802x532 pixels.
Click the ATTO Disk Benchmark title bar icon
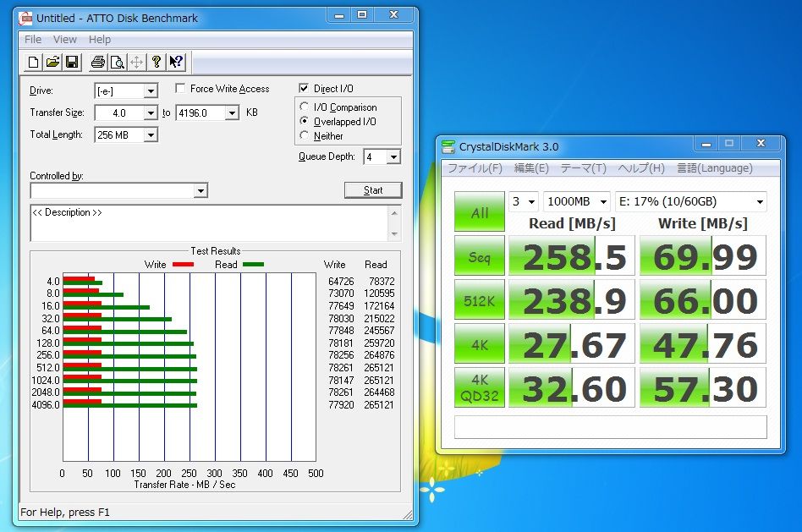[25, 19]
